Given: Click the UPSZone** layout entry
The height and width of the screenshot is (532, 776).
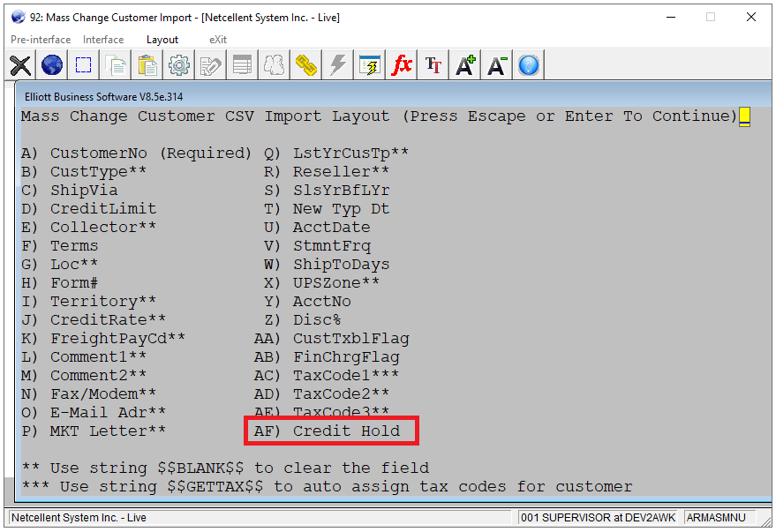Looking at the screenshot, I should 321,283.
